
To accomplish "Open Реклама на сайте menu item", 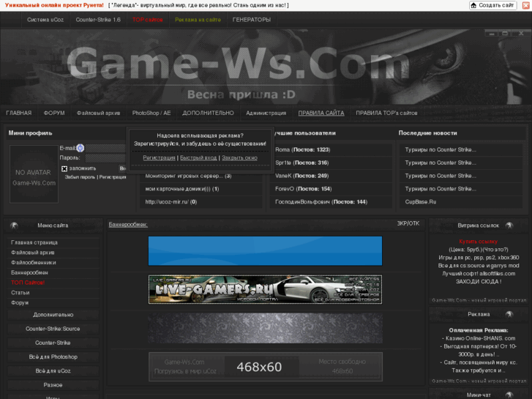I will click(x=198, y=20).
